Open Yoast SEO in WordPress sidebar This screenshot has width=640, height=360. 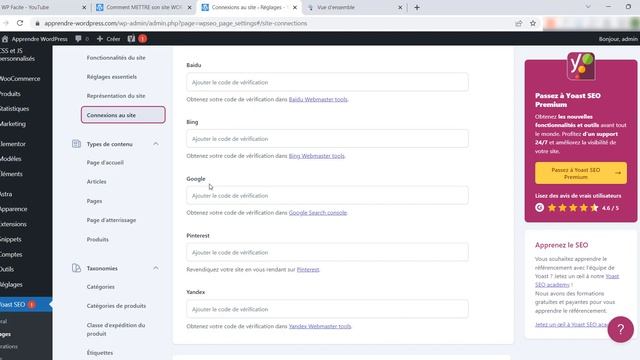pos(26,304)
